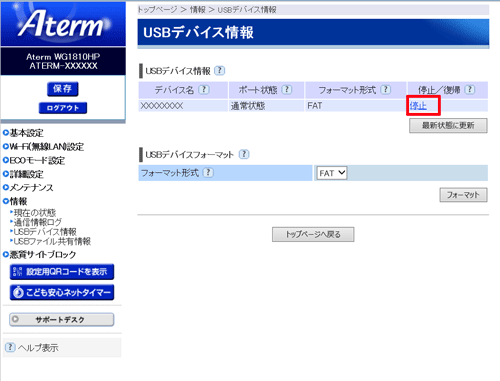Click the 保存 button
Viewport: 500px width, 381px height.
point(63,89)
